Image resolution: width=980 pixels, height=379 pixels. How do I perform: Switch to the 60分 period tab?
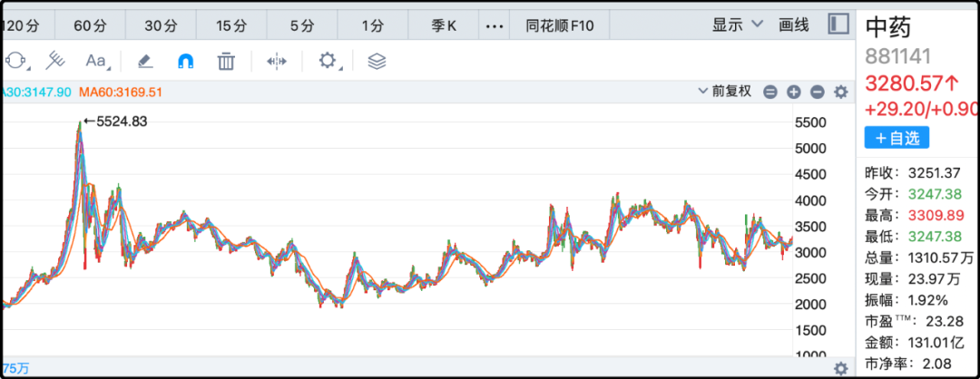pos(89,25)
